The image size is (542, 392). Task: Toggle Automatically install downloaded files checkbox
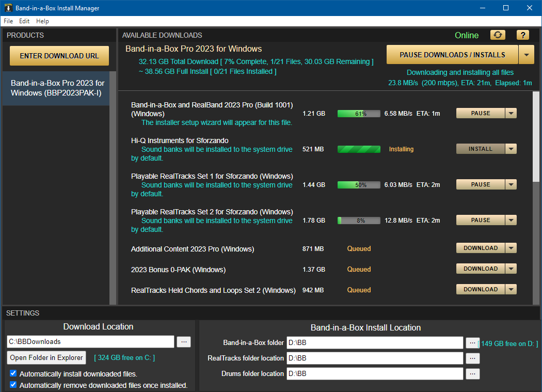pos(13,373)
